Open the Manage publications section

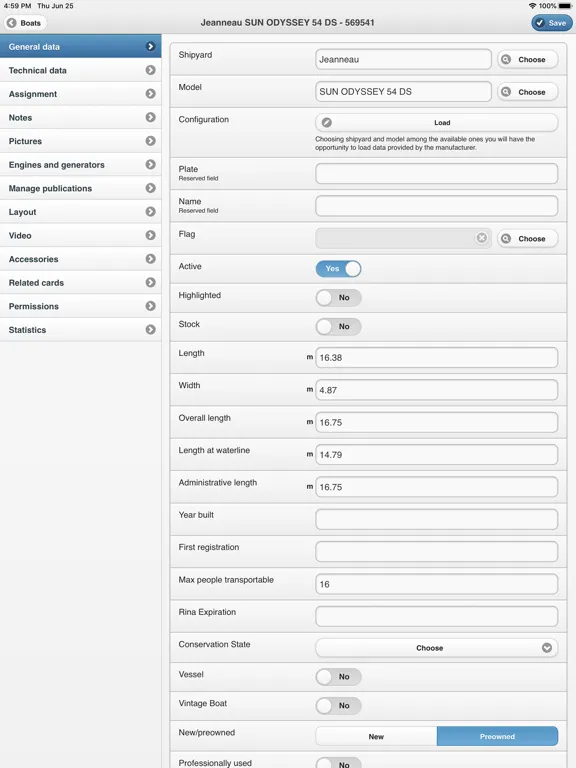(x=80, y=188)
